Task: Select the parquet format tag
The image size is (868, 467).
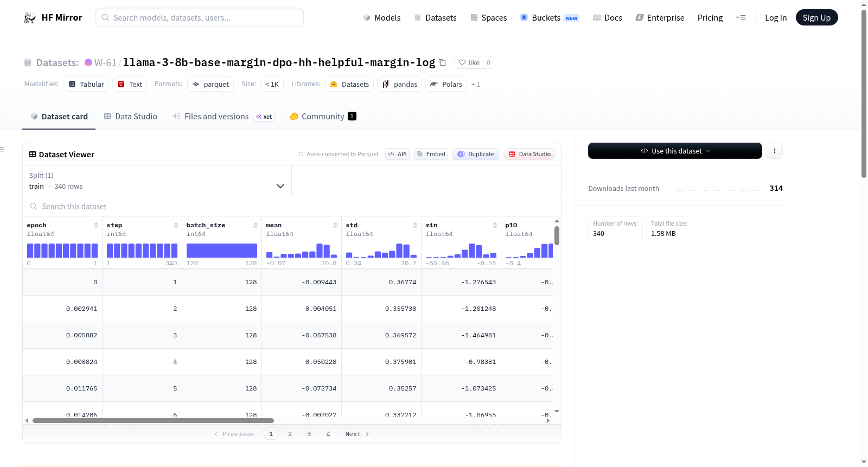Action: 210,84
